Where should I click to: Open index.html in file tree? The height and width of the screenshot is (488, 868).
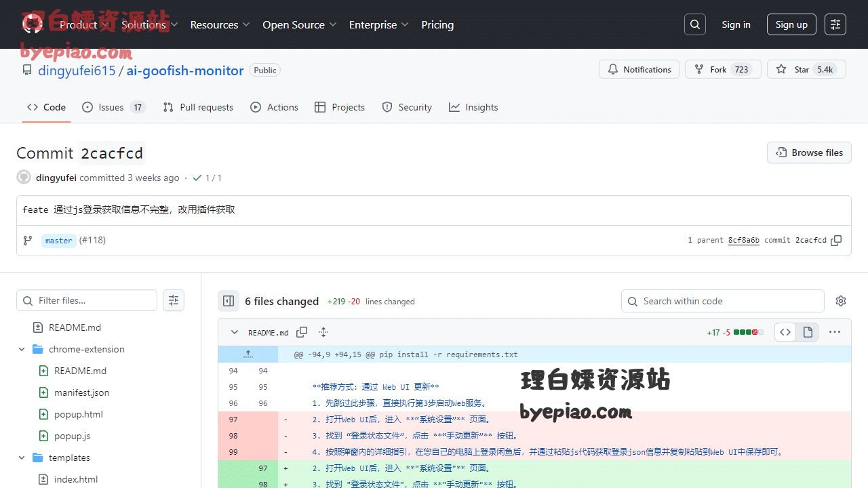click(x=76, y=479)
